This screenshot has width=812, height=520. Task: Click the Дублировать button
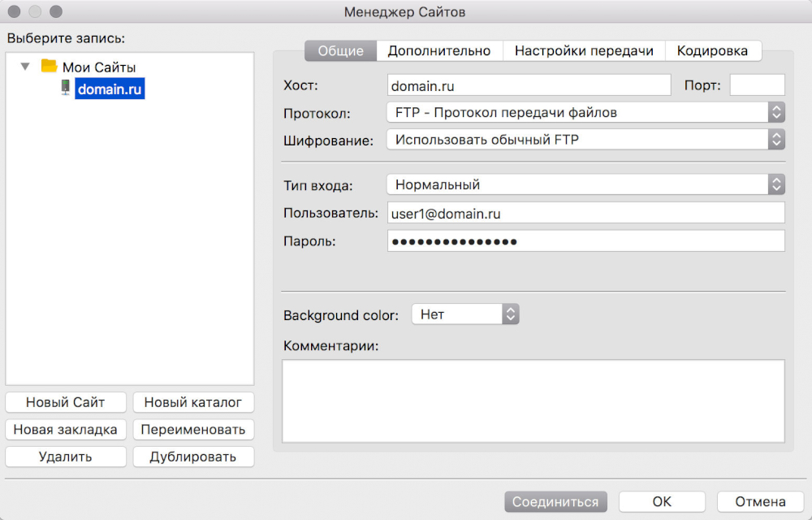click(193, 457)
